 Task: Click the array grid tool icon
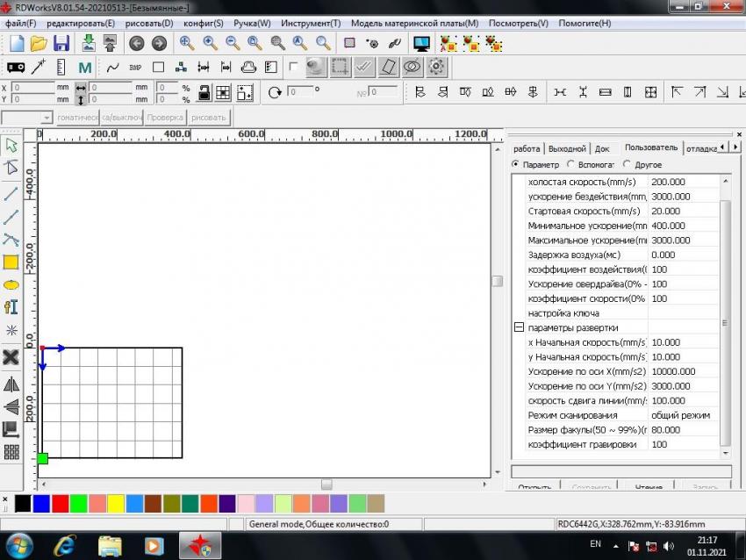pos(11,452)
